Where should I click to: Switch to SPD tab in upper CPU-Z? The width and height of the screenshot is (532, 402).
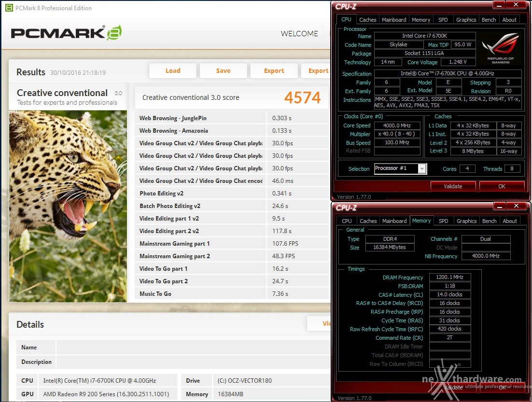click(x=443, y=20)
